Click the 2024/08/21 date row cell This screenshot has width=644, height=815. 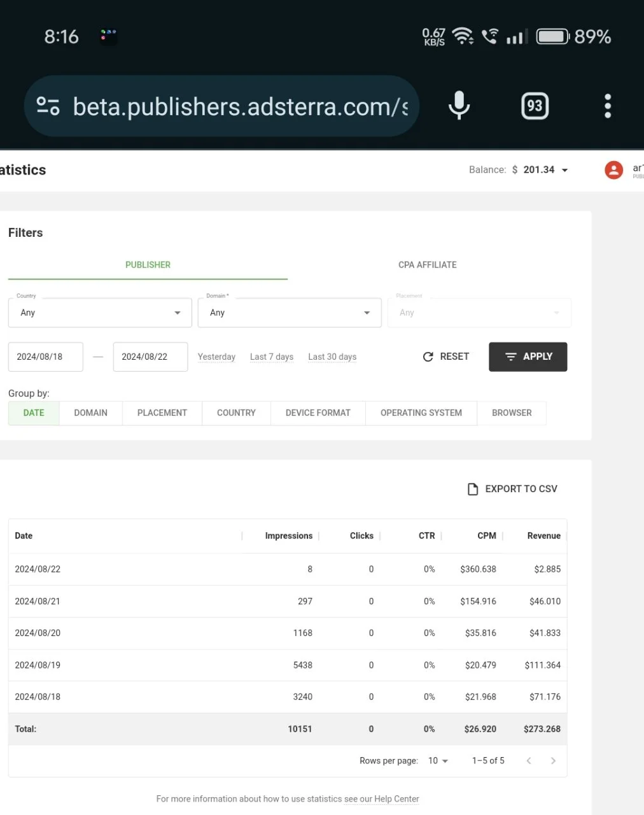[38, 601]
